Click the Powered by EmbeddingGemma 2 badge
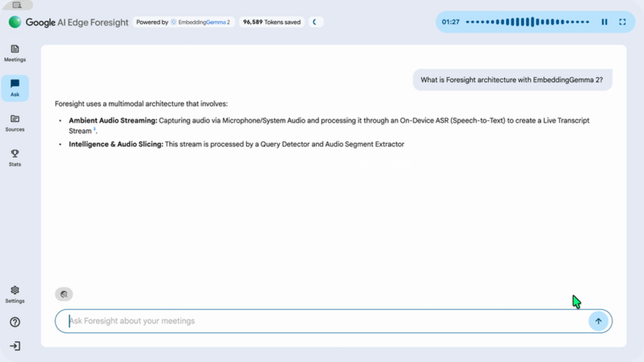This screenshot has height=362, width=644. (x=183, y=22)
